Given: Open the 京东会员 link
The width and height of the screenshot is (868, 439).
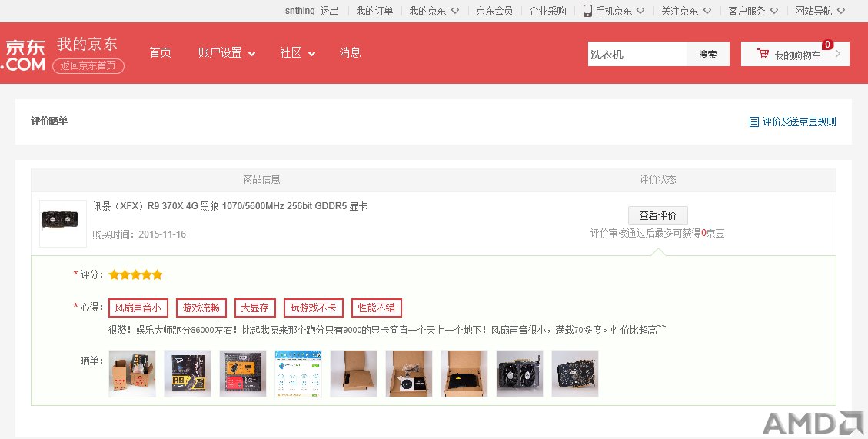Looking at the screenshot, I should tap(494, 11).
